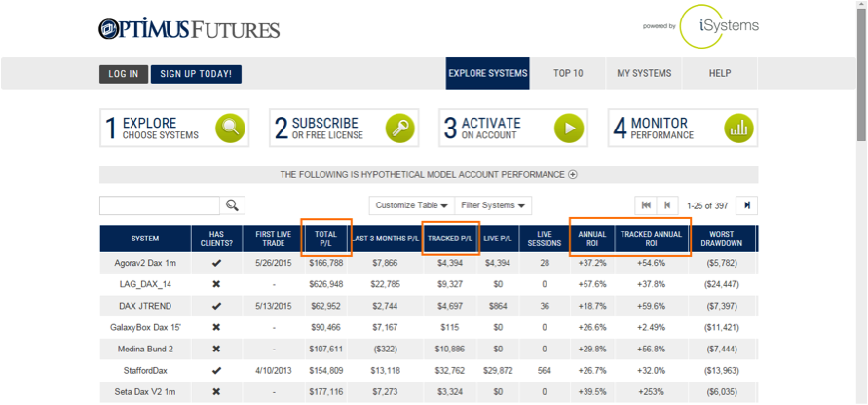The height and width of the screenshot is (405, 868).
Task: Select the Medina Bund 2 system
Action: [x=145, y=350]
